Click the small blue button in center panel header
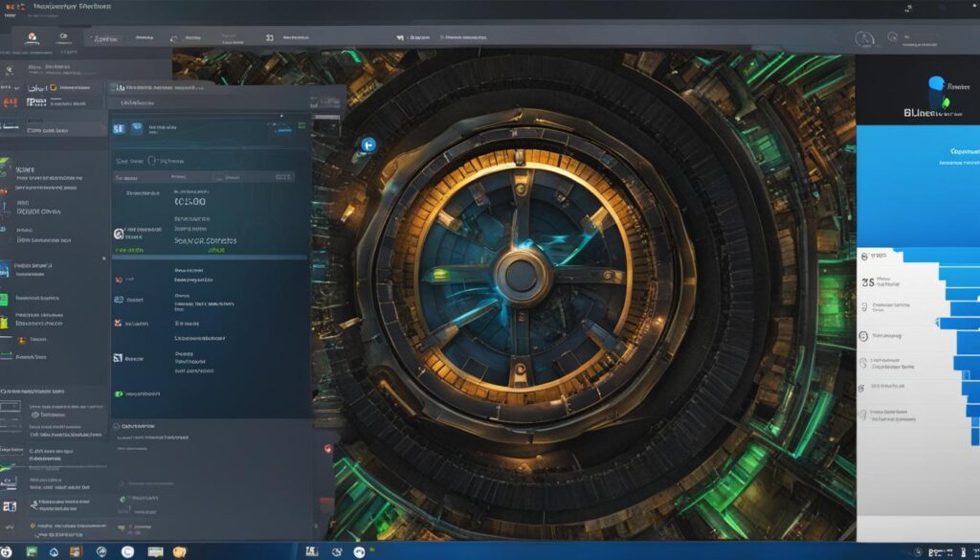Image resolution: width=980 pixels, height=560 pixels. point(283,130)
